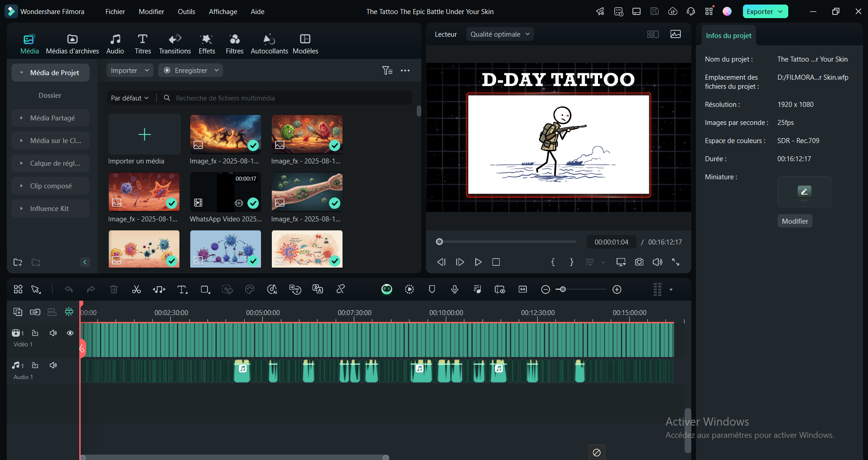Click the media search input field
This screenshot has height=460, width=868.
pyautogui.click(x=290, y=98)
